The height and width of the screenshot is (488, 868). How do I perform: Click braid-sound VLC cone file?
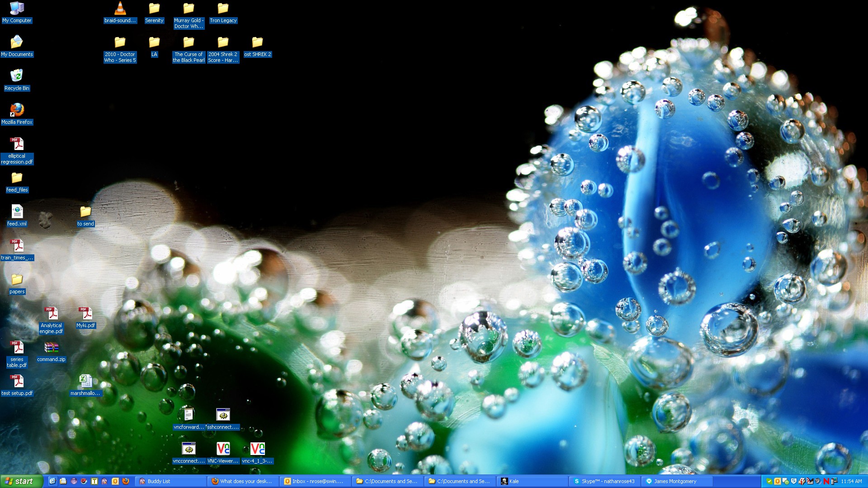pyautogui.click(x=120, y=9)
